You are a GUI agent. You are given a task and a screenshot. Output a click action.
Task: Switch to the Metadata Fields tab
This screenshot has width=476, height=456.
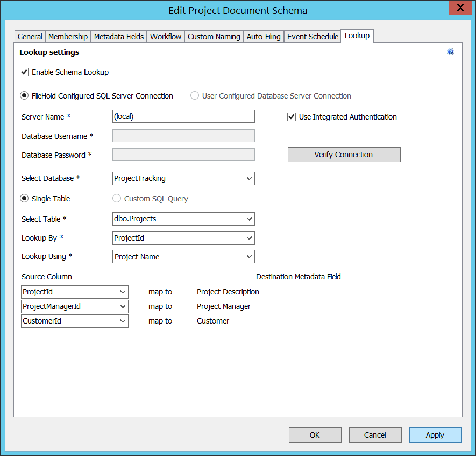pyautogui.click(x=118, y=36)
